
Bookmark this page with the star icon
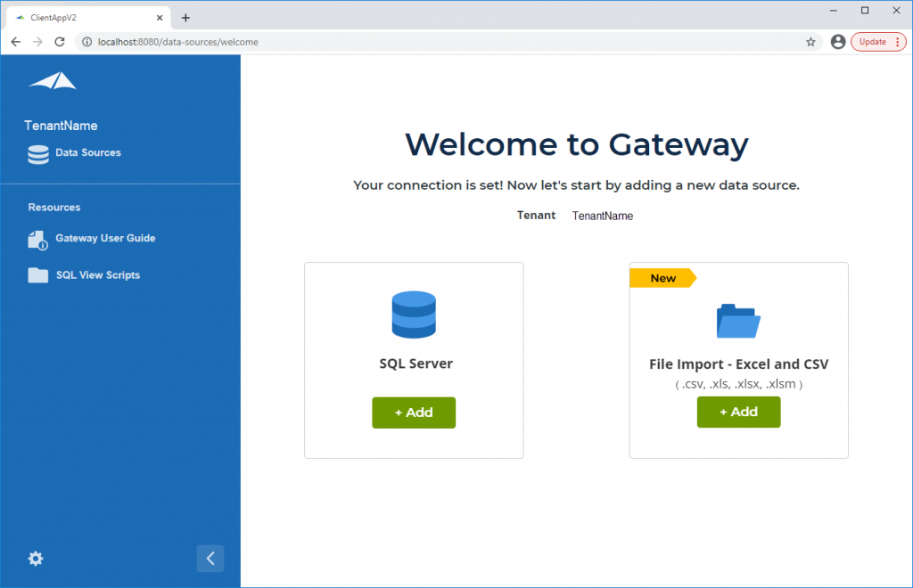[x=810, y=42]
